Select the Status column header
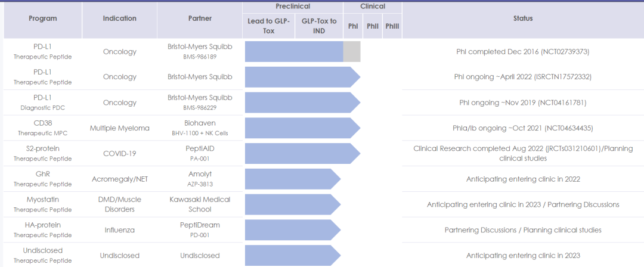 [x=523, y=18]
